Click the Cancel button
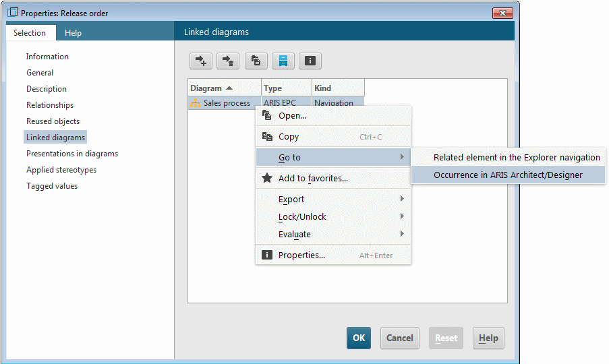 coord(400,338)
